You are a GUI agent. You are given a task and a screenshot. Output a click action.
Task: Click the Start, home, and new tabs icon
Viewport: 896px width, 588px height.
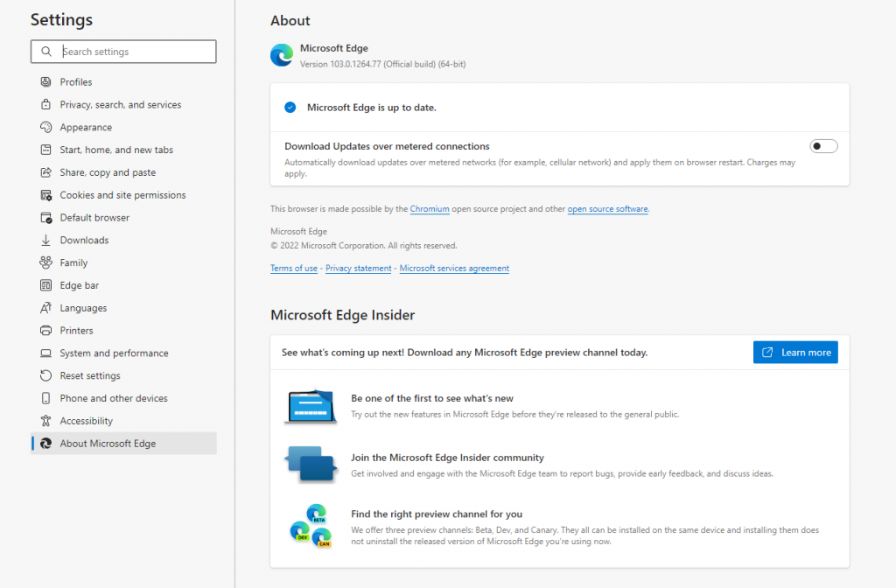pyautogui.click(x=45, y=150)
